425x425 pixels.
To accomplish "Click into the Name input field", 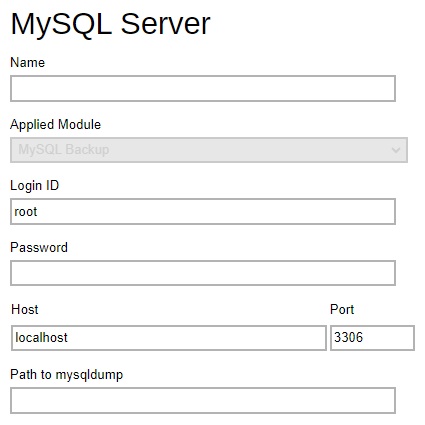I will [x=203, y=88].
